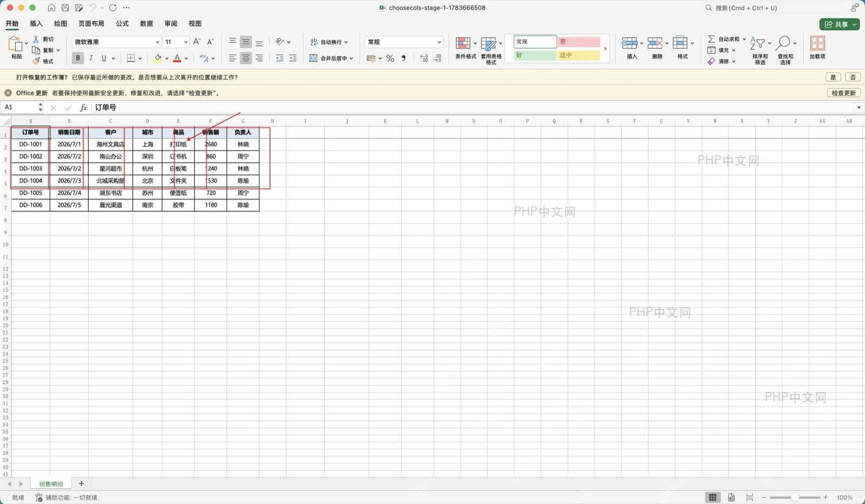Apply the 好 green cell style

(x=535, y=55)
